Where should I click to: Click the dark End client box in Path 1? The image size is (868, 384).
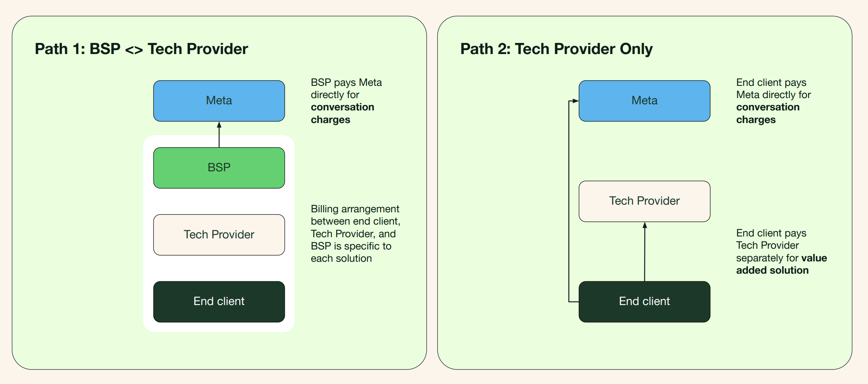[219, 302]
